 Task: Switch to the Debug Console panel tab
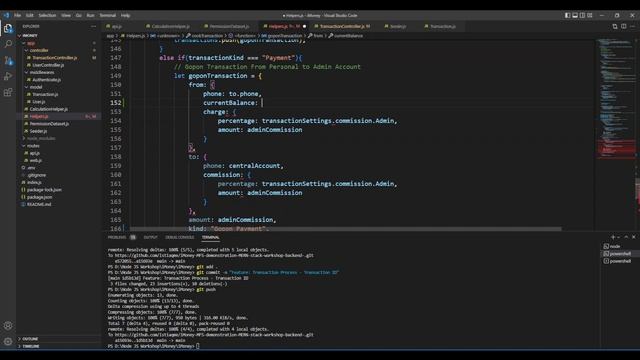point(180,237)
